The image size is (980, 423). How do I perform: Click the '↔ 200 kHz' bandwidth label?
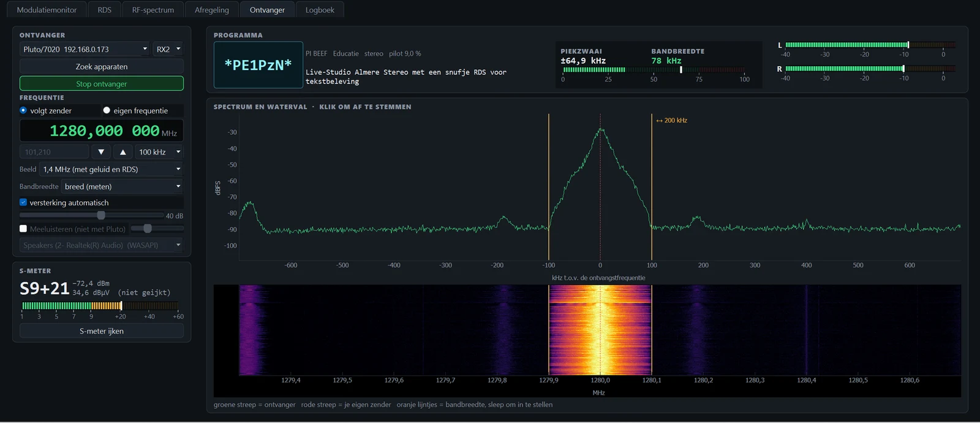coord(672,120)
